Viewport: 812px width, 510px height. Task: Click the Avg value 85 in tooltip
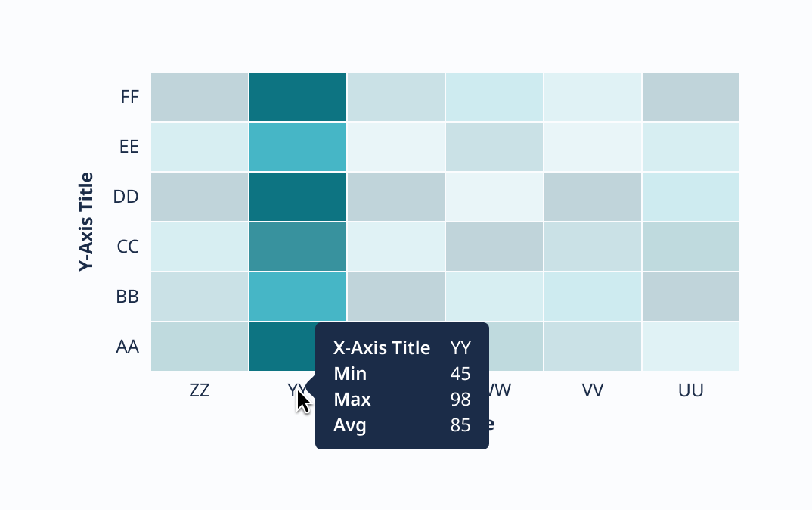click(460, 425)
